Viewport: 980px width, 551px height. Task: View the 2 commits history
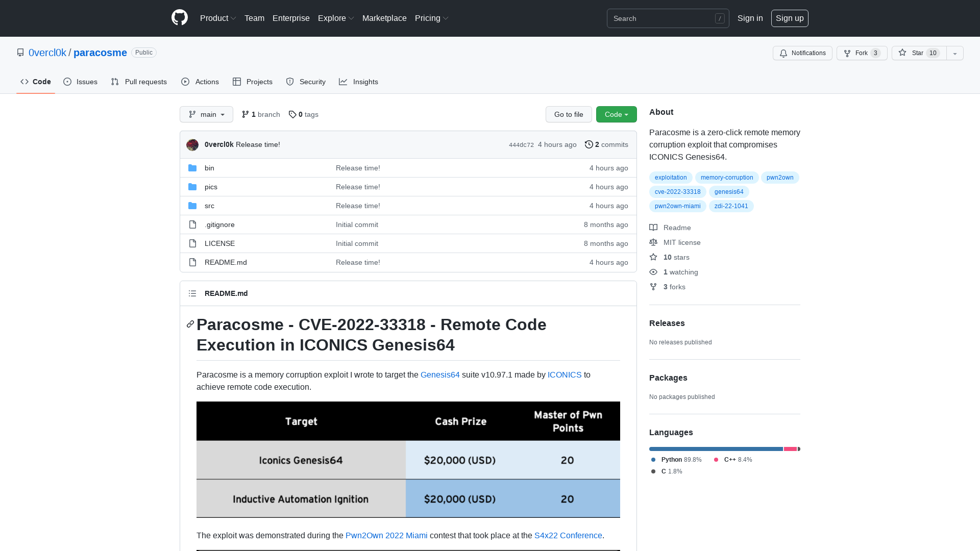pos(606,144)
